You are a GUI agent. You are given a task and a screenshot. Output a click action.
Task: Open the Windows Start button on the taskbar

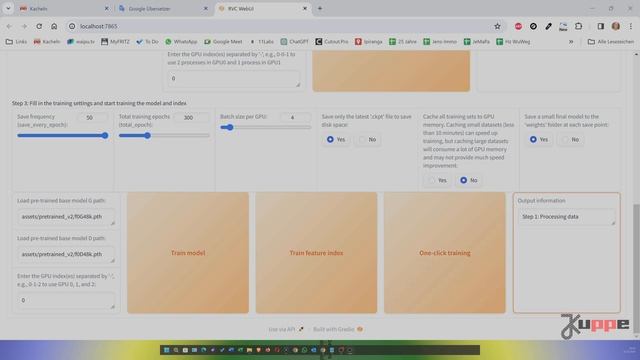point(166,350)
